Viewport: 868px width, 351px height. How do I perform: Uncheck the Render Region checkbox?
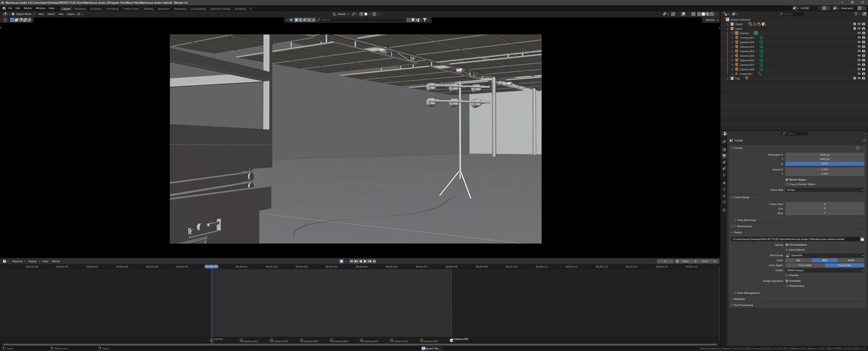pos(787,179)
